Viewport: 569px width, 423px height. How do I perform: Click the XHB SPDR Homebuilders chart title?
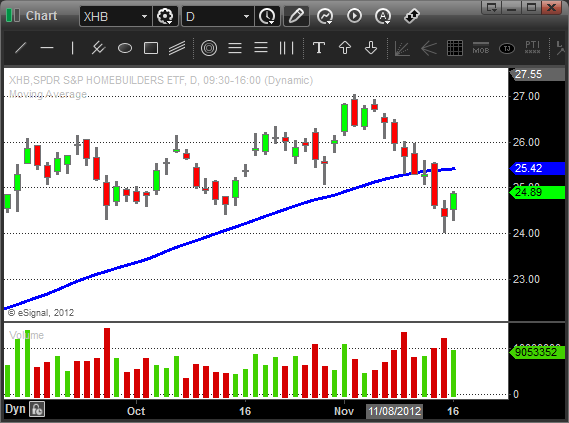click(x=161, y=80)
